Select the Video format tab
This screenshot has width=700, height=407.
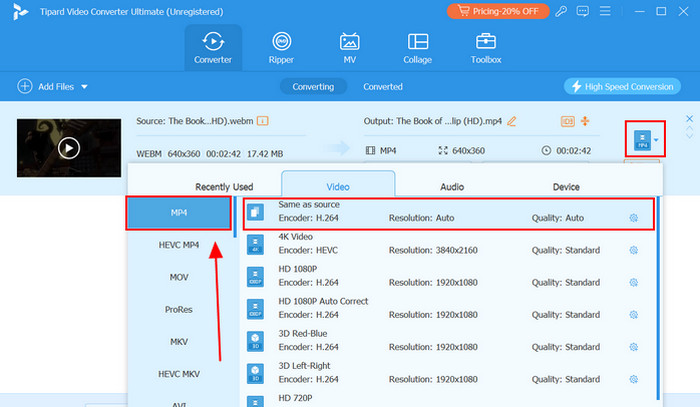[x=338, y=184]
